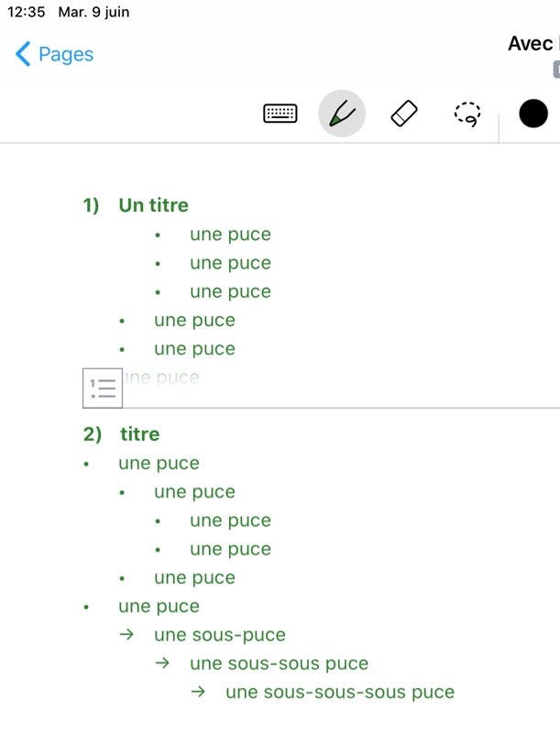560x733 pixels.
Task: Go back to Pages
Action: click(65, 54)
